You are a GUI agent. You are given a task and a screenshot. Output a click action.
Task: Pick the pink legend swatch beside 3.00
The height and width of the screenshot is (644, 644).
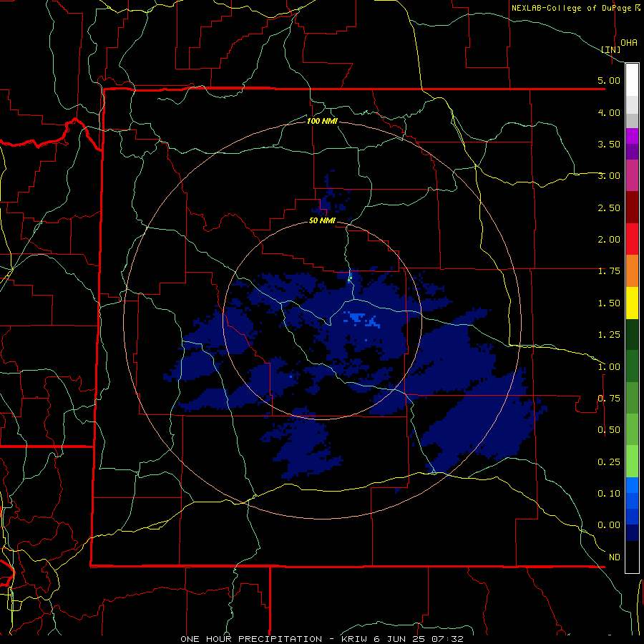point(632,175)
